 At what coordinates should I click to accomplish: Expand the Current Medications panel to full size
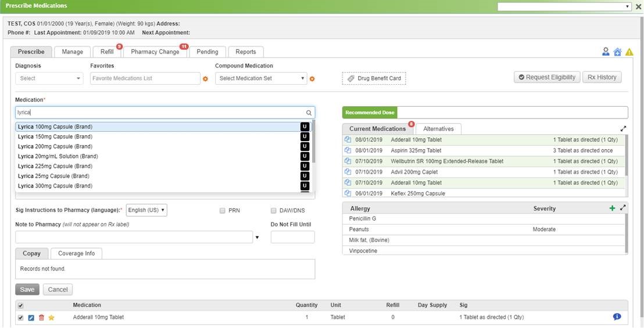pyautogui.click(x=624, y=128)
